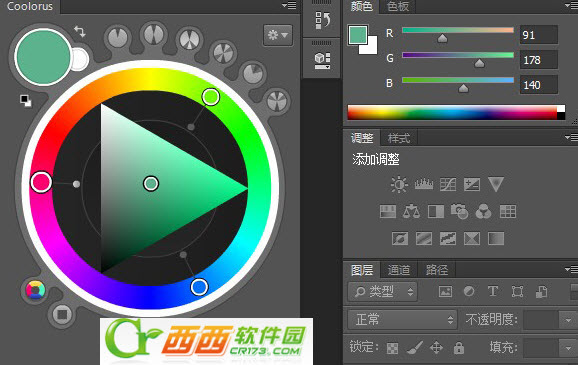The image size is (578, 365).
Task: Click the Coolorus color mixer button at bottom-left
Action: (35, 290)
